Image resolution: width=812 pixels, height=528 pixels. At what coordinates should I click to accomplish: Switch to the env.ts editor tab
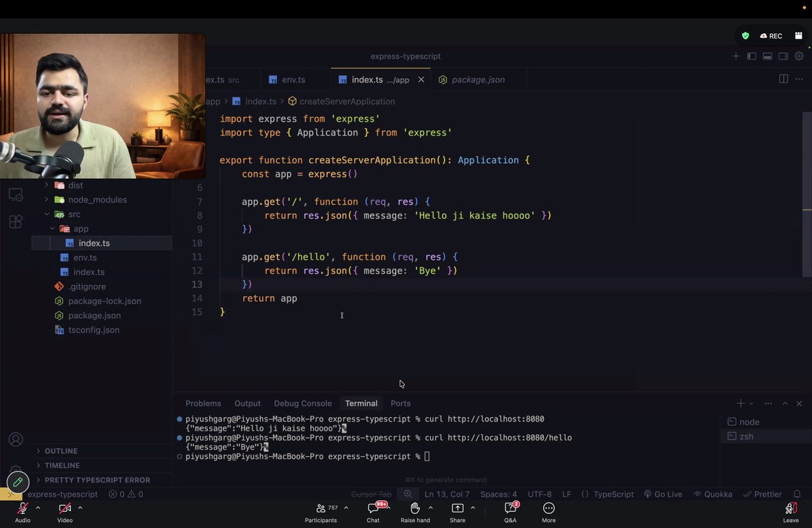tap(294, 79)
